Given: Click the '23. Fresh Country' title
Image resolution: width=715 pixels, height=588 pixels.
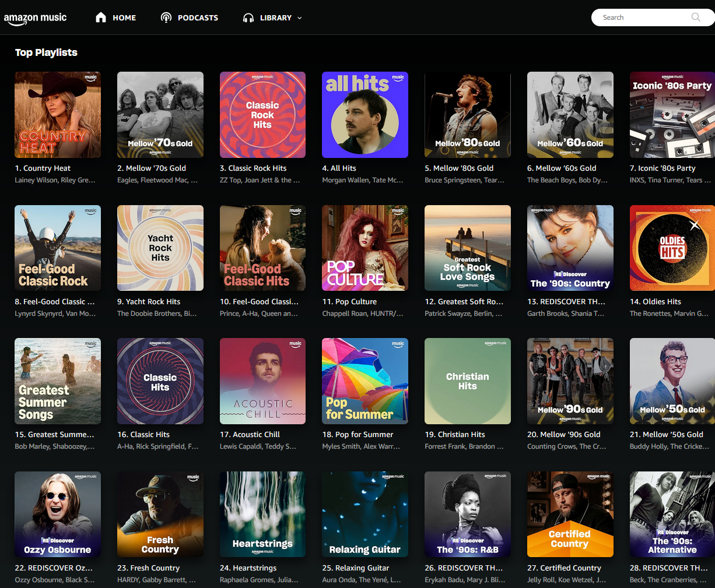Looking at the screenshot, I should (148, 568).
